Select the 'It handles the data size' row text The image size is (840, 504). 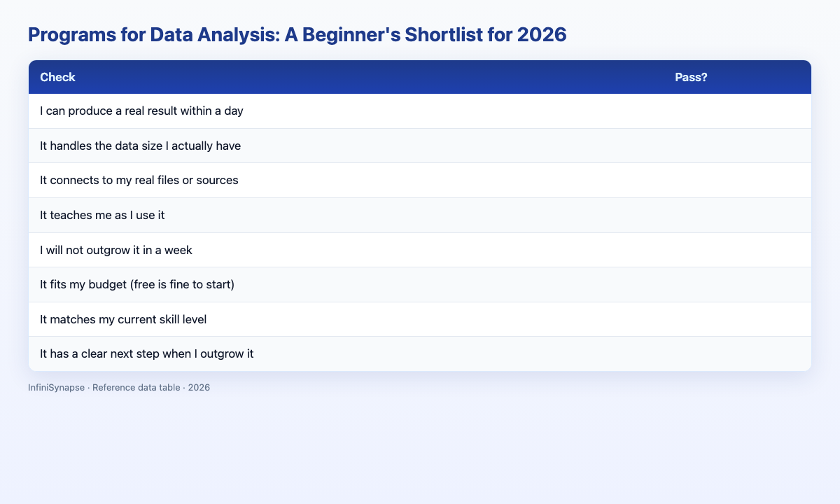141,146
